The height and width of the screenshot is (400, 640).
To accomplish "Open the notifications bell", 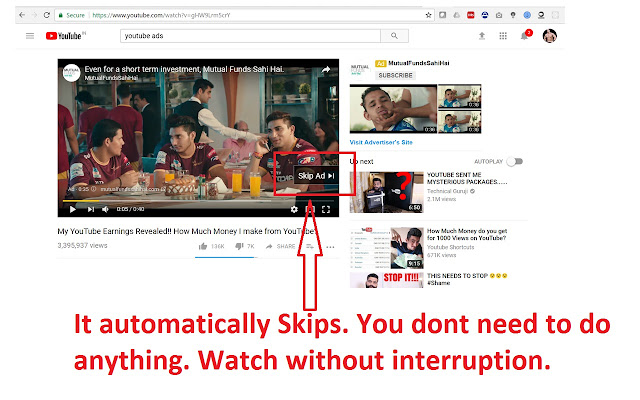I will pyautogui.click(x=525, y=36).
